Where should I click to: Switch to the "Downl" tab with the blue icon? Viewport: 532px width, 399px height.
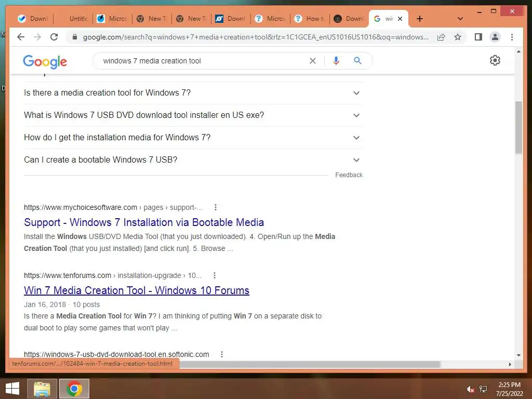click(x=230, y=19)
